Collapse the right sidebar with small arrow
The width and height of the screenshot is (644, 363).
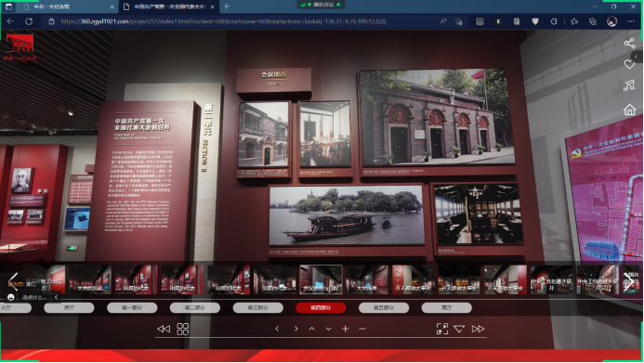[x=637, y=57]
